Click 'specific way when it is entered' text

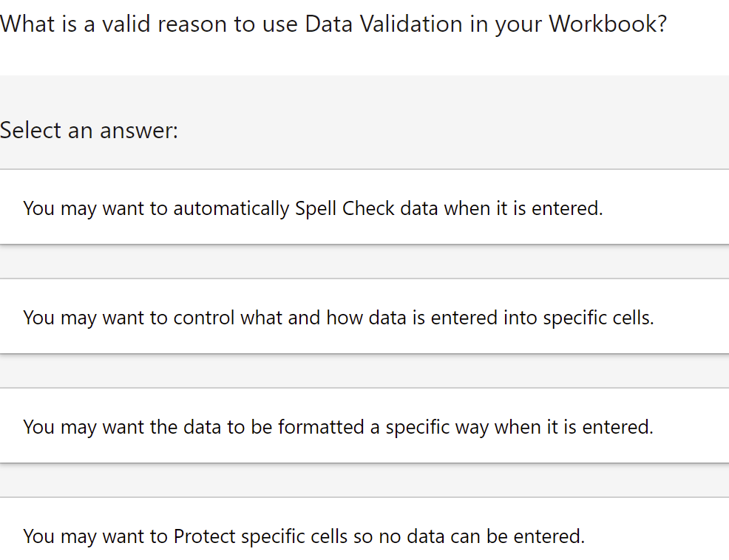519,427
